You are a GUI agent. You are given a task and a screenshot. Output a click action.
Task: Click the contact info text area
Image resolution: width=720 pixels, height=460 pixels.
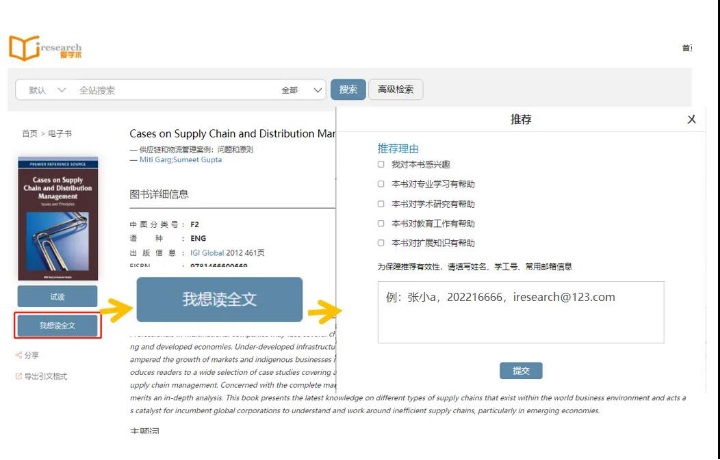(520, 312)
